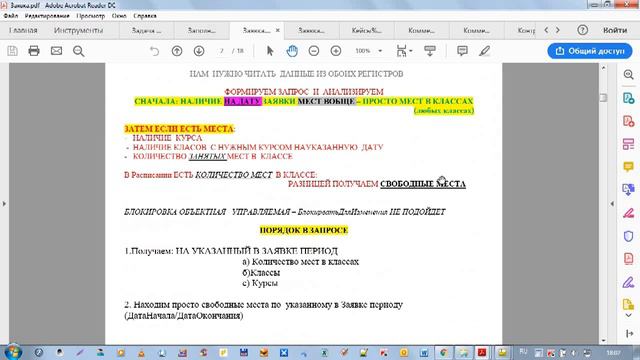Open the Compress PDF tool in right pane
Image resolution: width=640 pixels, height=360 pixels.
629,259
